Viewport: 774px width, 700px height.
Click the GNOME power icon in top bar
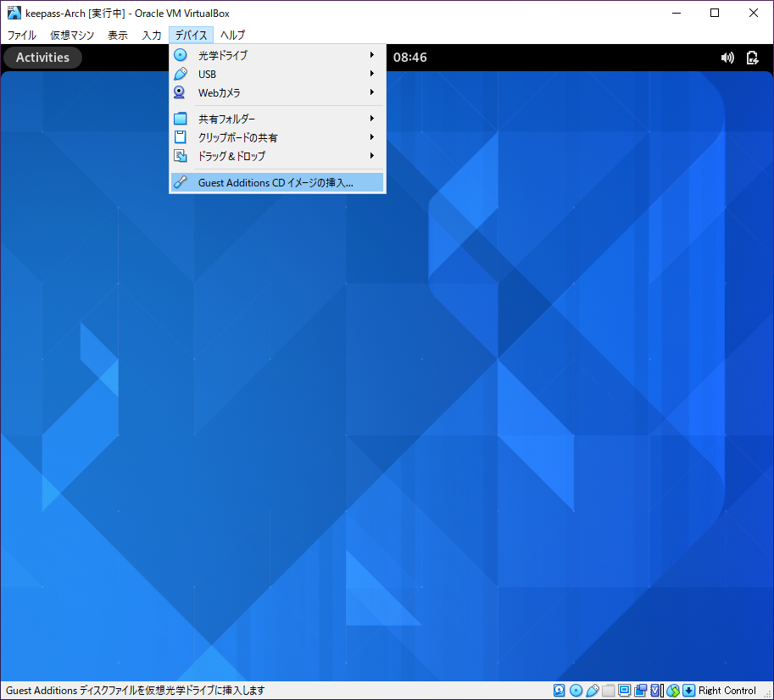pos(752,58)
